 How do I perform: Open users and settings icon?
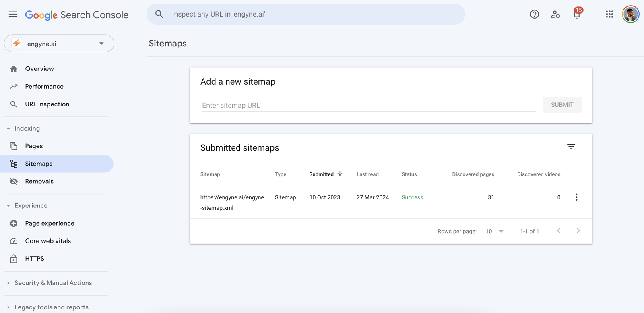point(555,15)
